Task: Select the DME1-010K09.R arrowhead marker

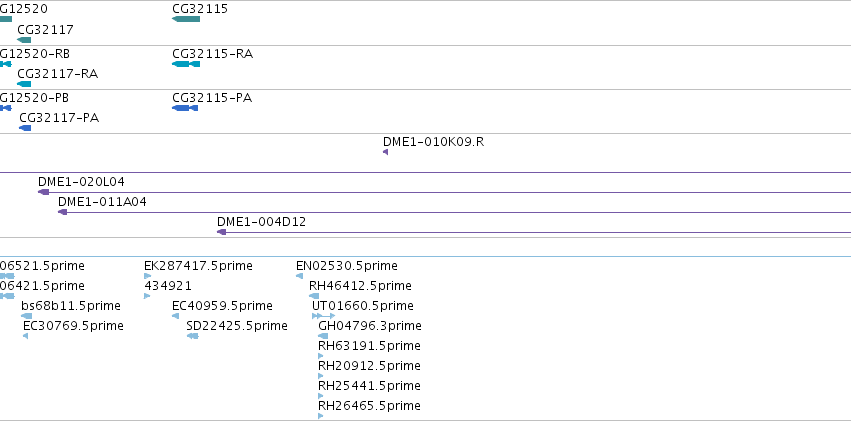Action: [x=385, y=152]
